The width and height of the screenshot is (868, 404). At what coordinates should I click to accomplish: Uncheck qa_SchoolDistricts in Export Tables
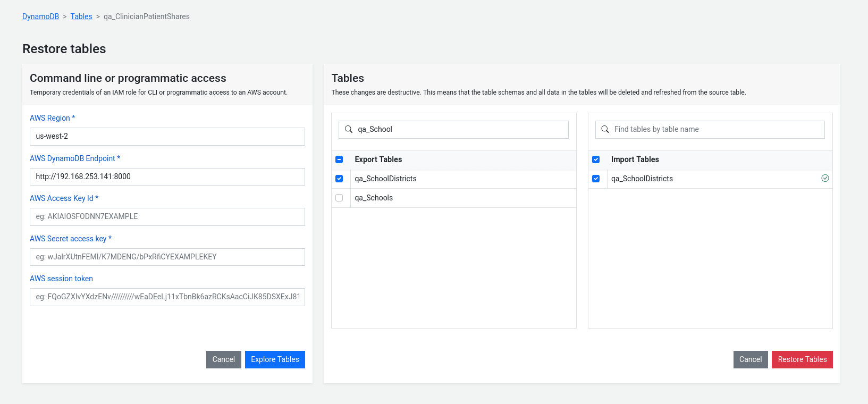[339, 179]
